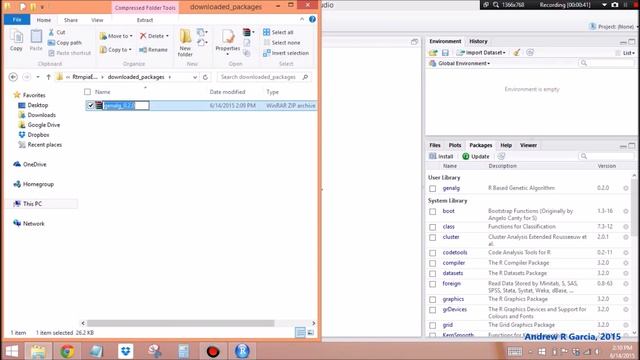640x360 pixels.
Task: Open recent locations dropdown arrow
Action: [x=38, y=77]
